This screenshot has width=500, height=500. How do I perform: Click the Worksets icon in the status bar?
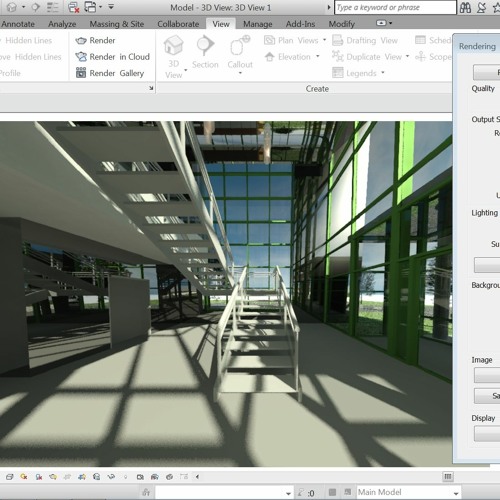tap(146, 492)
